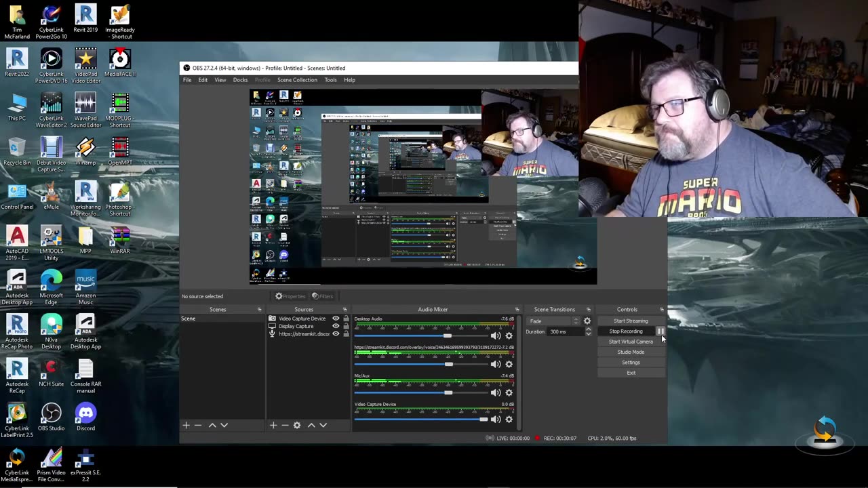Open Recycle Bin desktop icon
868x488 pixels.
tap(17, 151)
